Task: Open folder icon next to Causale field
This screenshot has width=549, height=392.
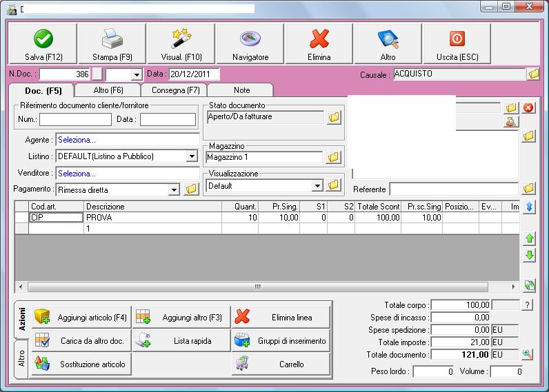Action: (533, 74)
